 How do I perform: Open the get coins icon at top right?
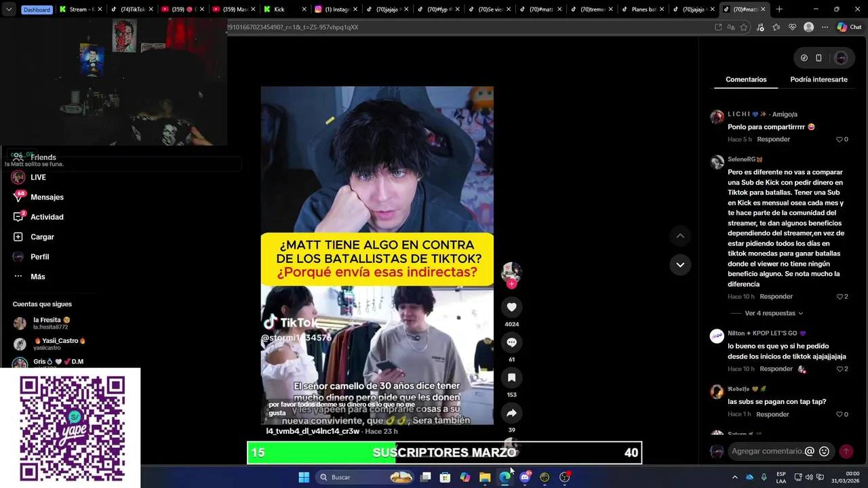804,58
